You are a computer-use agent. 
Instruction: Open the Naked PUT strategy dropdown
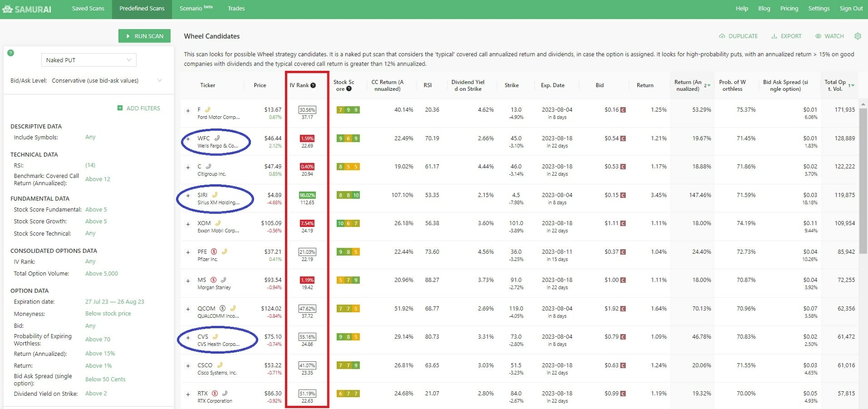[88, 59]
